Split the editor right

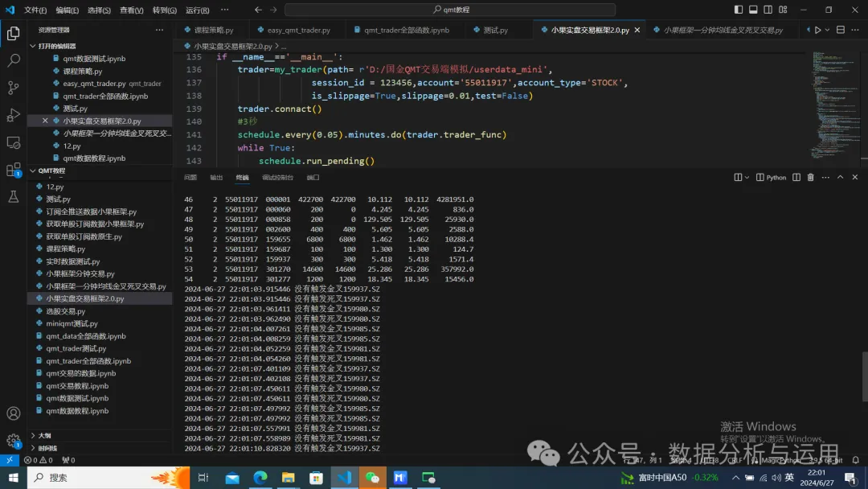tap(841, 30)
